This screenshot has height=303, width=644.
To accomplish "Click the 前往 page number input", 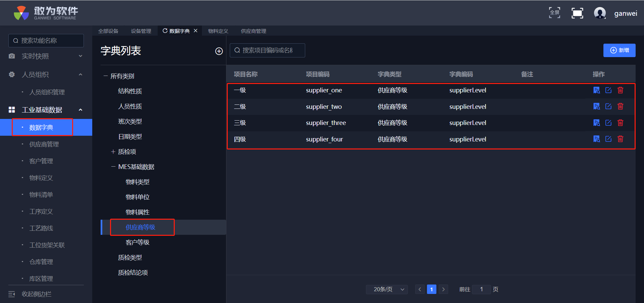I will point(481,289).
